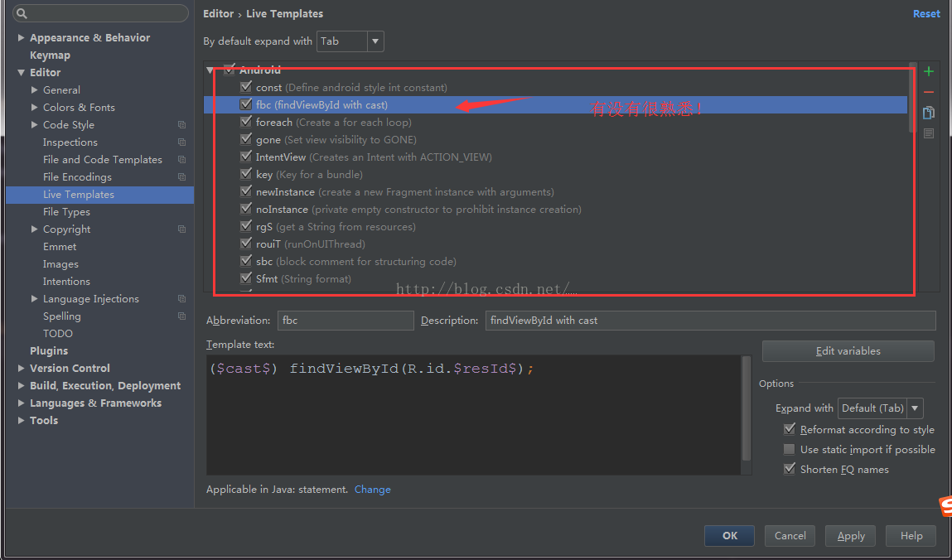Screen dimensions: 952x560
Task: Uncheck the Android group checkbox
Action: pyautogui.click(x=230, y=70)
